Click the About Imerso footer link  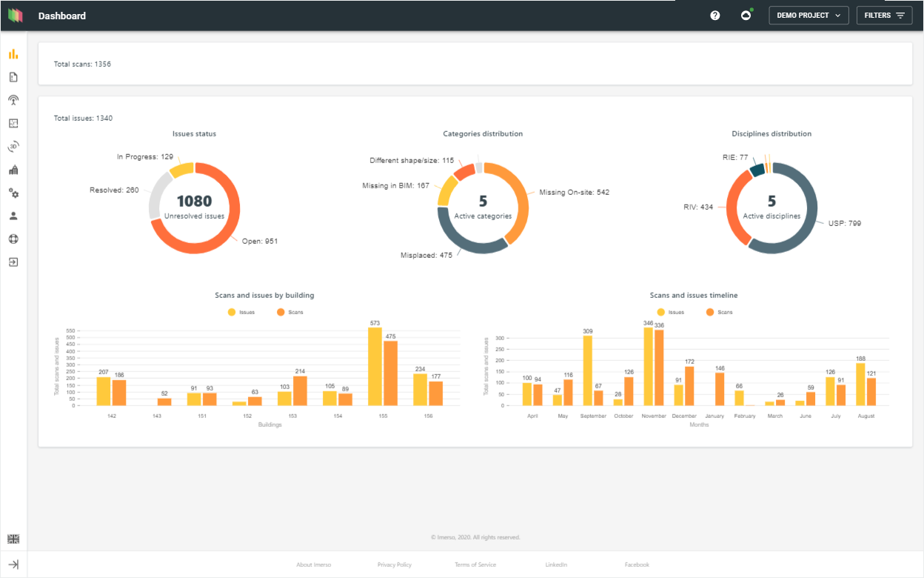coord(314,564)
